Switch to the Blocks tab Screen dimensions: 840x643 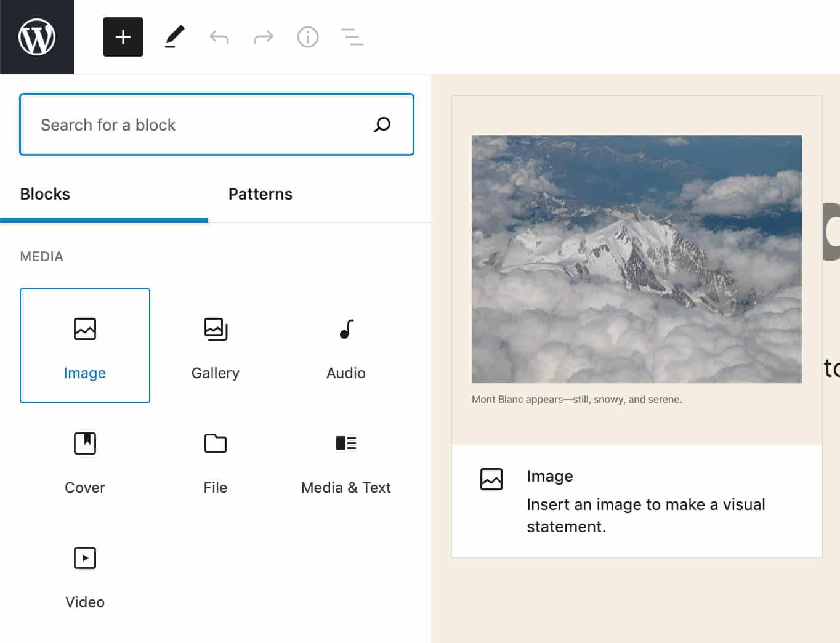click(44, 194)
